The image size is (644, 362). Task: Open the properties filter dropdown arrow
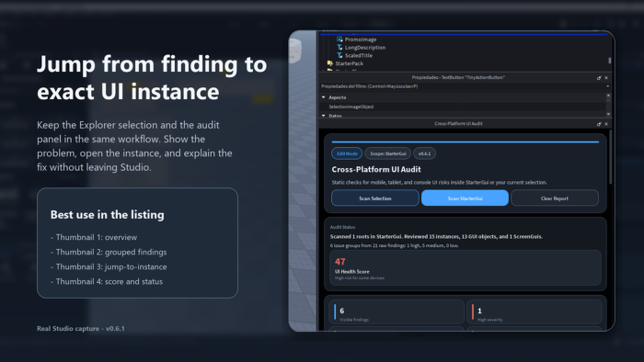click(x=608, y=86)
